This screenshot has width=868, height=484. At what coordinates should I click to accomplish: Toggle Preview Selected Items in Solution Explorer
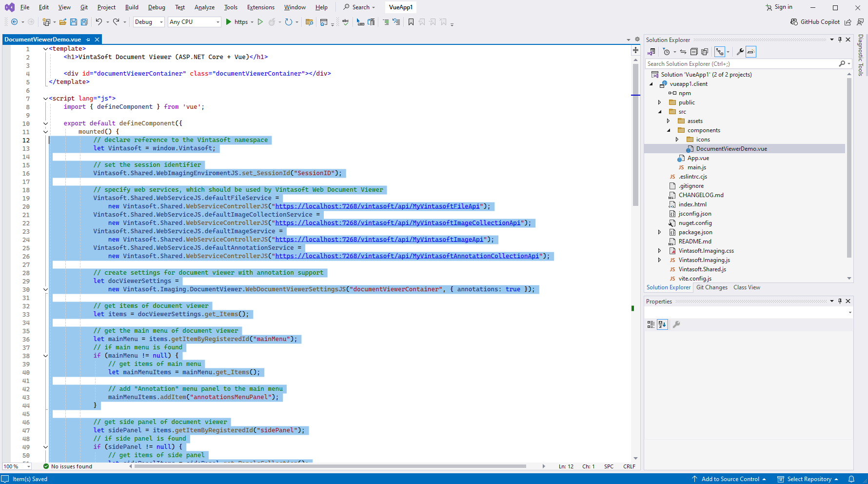pyautogui.click(x=751, y=52)
